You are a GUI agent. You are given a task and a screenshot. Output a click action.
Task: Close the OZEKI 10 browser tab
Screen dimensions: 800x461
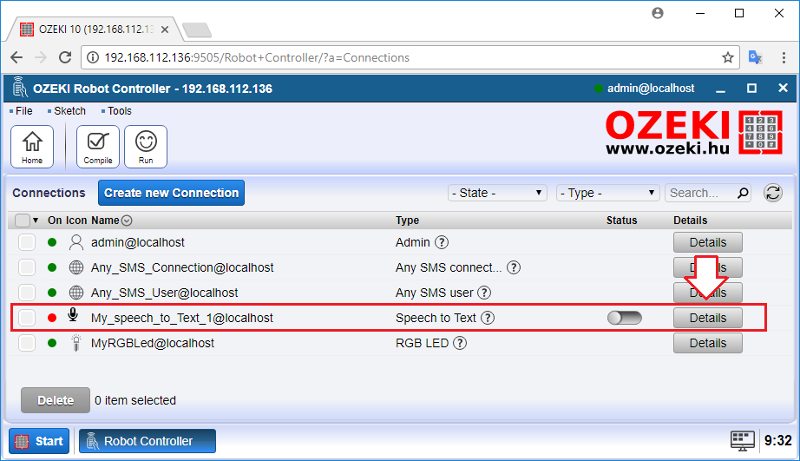click(165, 30)
